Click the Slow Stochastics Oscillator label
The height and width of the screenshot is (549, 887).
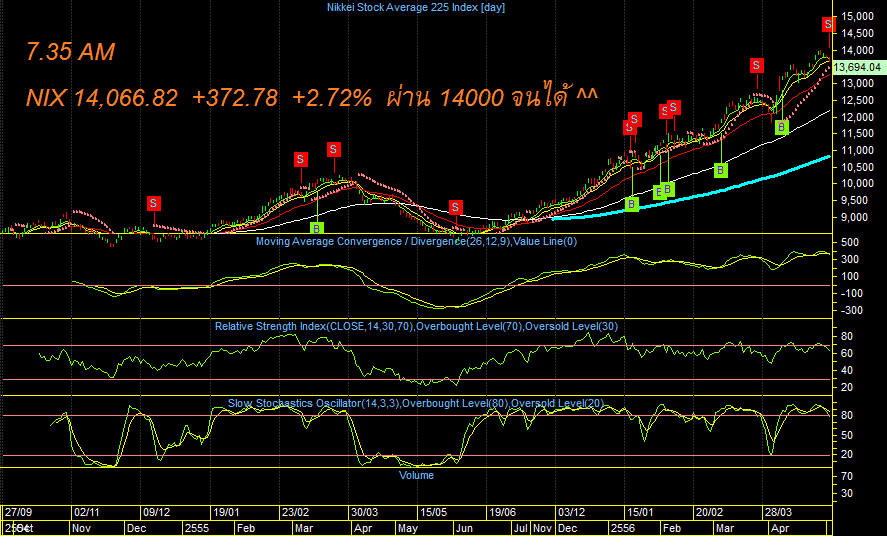click(416, 404)
